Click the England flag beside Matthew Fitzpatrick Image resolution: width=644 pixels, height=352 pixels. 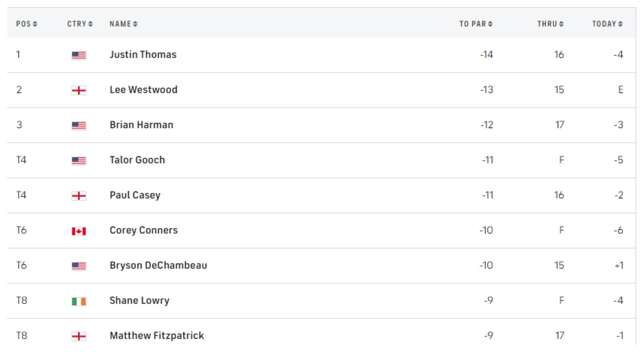pyautogui.click(x=79, y=336)
